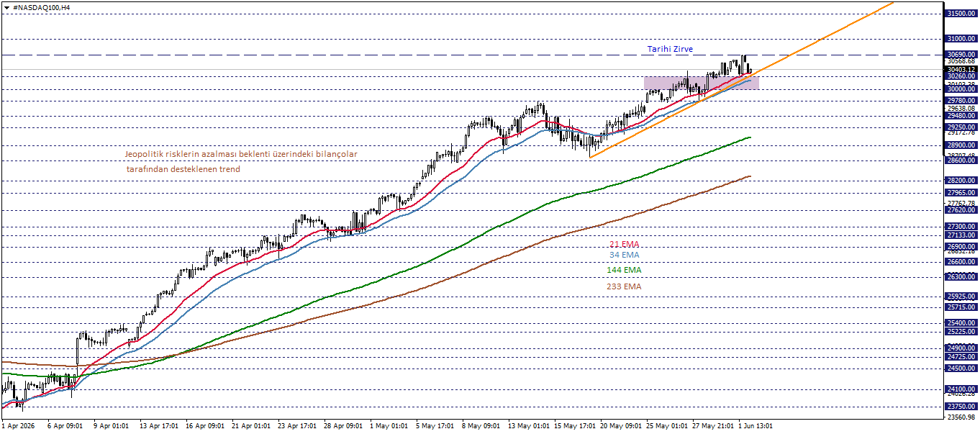This screenshot has height=434, width=980.
Task: Click the 23560.98 axis value
Action: coord(961,417)
